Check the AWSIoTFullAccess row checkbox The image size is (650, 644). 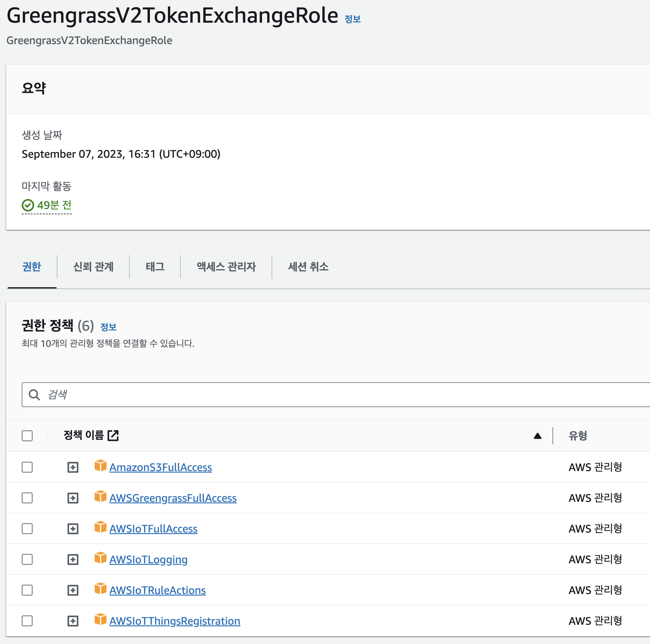27,528
